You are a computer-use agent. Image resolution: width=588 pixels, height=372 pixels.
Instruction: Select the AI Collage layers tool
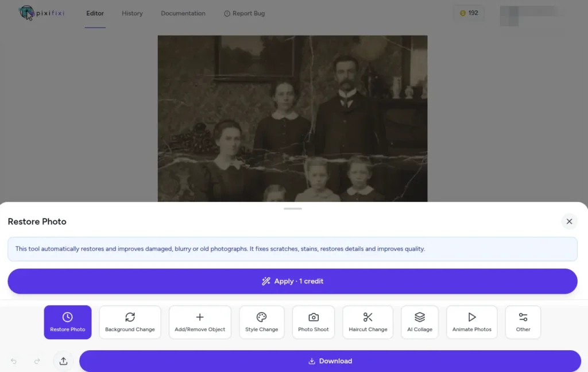point(419,322)
